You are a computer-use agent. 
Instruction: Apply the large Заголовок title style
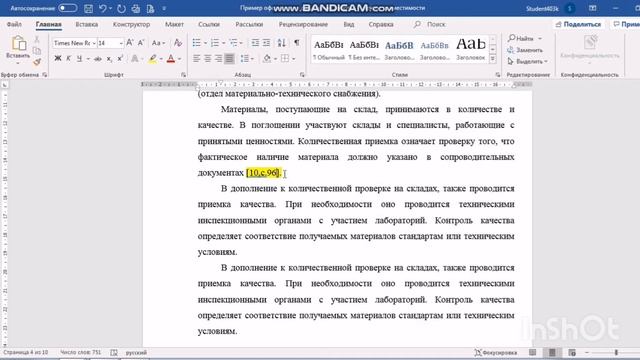click(x=471, y=49)
